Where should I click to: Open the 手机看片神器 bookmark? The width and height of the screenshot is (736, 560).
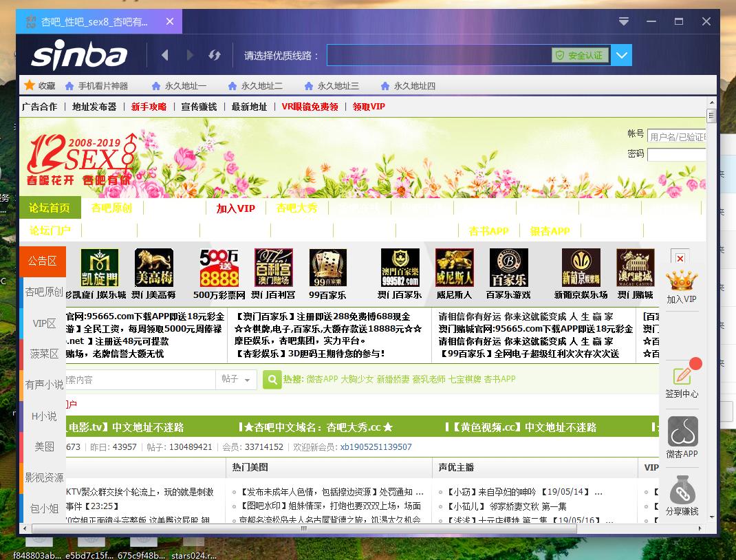click(x=97, y=86)
